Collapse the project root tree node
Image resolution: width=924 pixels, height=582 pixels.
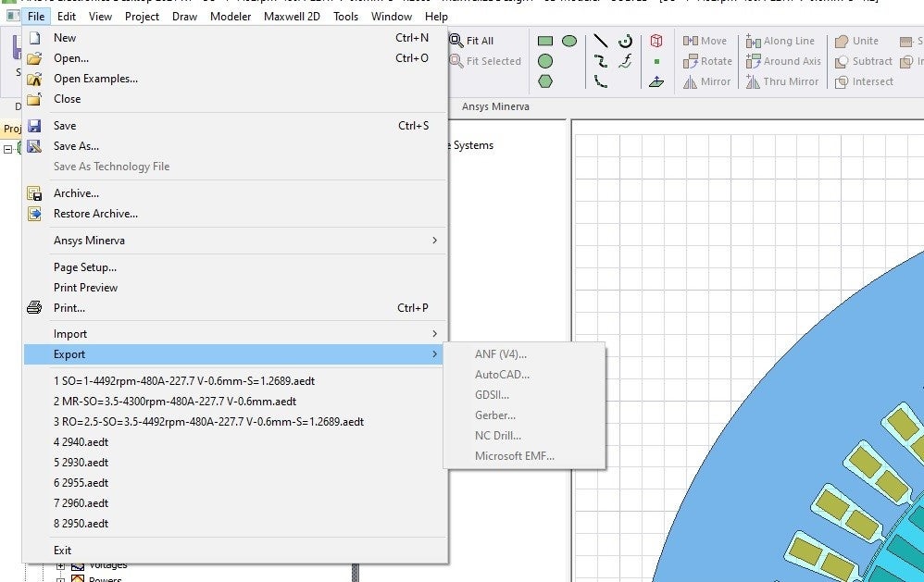click(7, 149)
